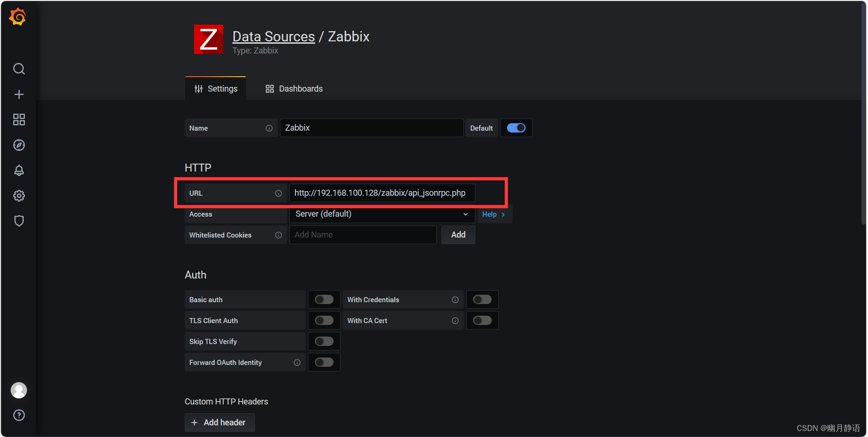This screenshot has height=437, width=868.
Task: Open the Alerting bell icon
Action: point(19,170)
